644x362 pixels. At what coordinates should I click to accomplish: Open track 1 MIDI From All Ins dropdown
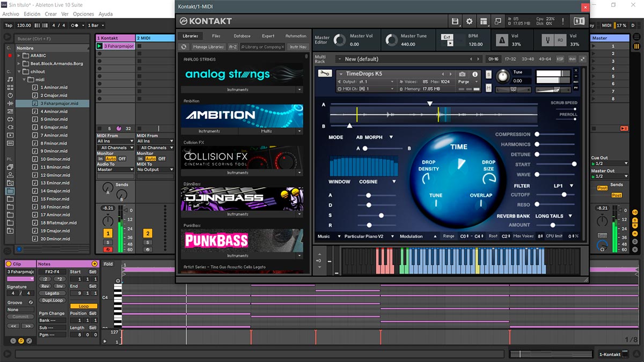pyautogui.click(x=115, y=142)
